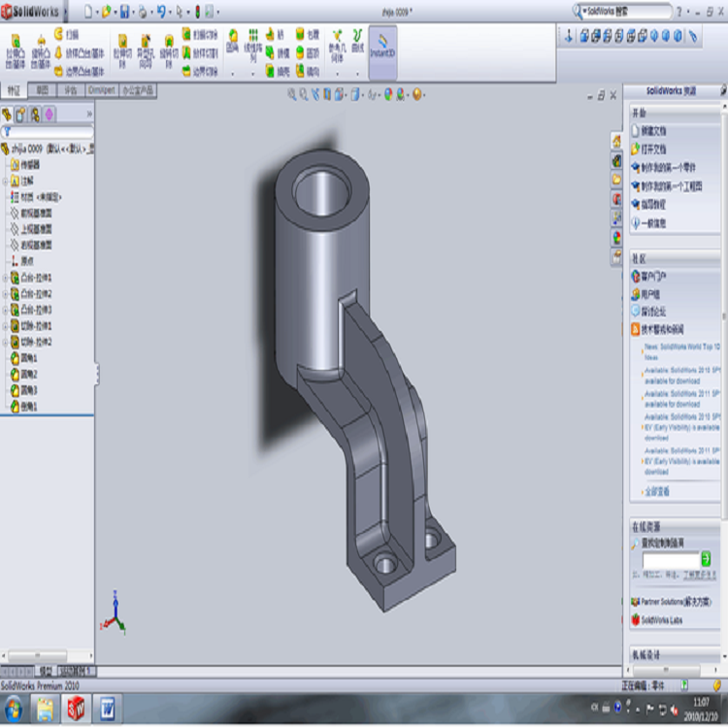Pin the SolidWorks Resources task pane
728x728 pixels.
pos(722,90)
